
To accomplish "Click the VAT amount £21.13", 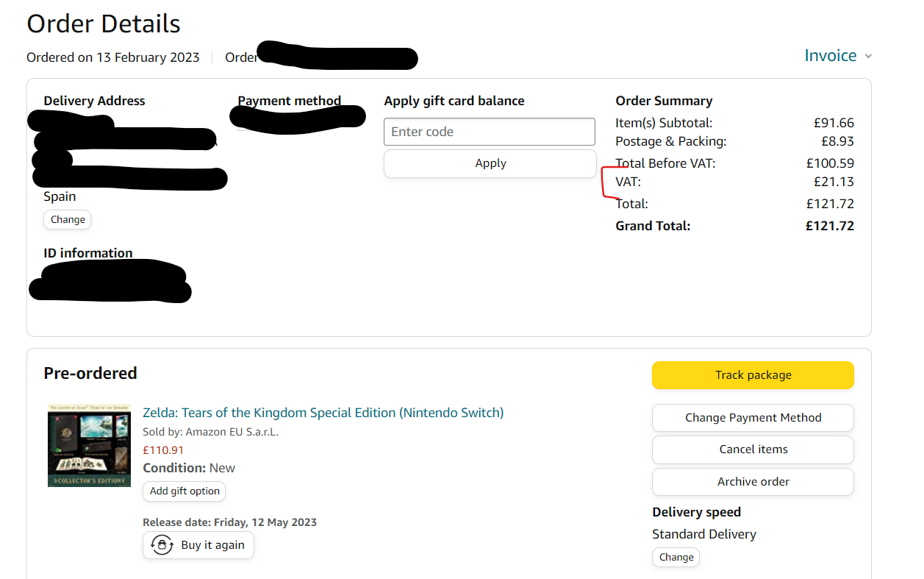I will pos(834,182).
